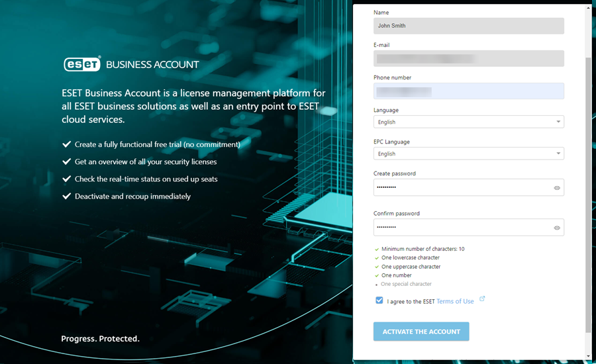Click the 'One uppercase character' requirement
The width and height of the screenshot is (596, 364).
[411, 267]
